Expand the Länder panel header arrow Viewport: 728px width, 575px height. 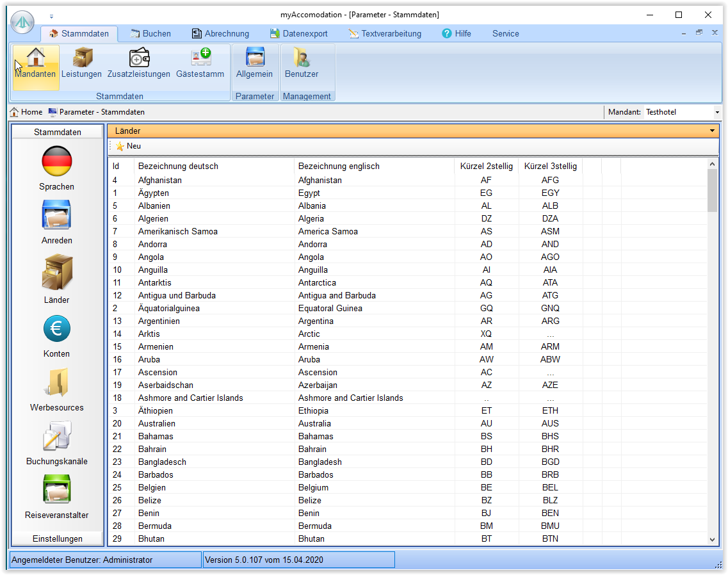tap(712, 131)
